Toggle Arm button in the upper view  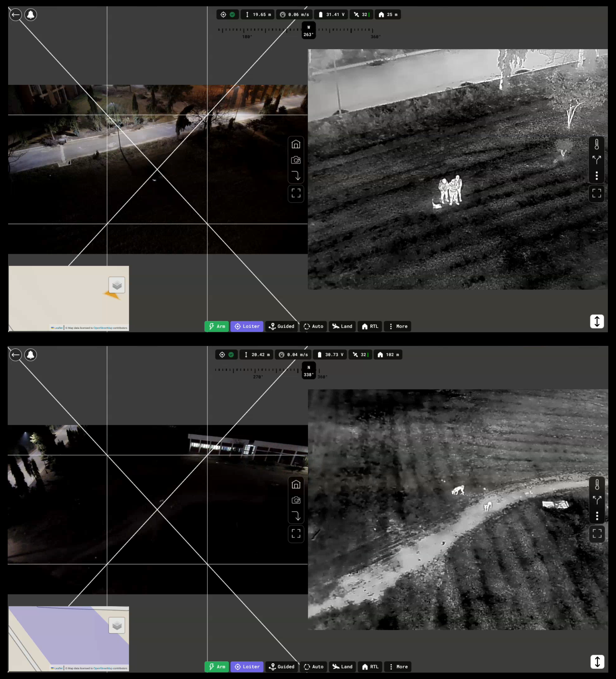(x=217, y=326)
